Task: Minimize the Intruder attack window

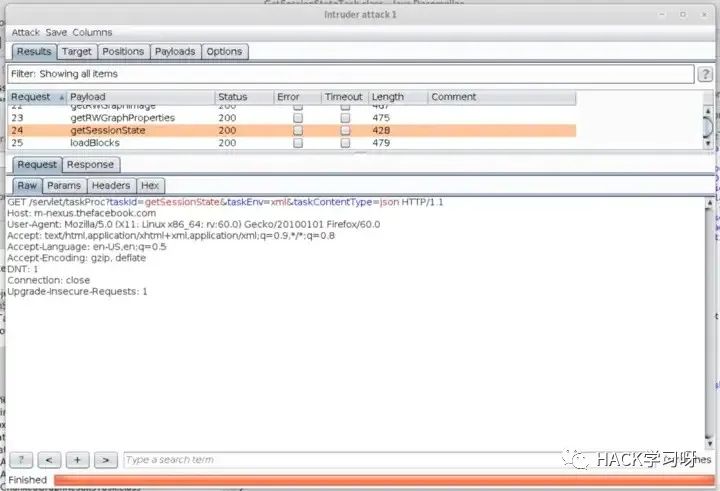Action: 664,13
